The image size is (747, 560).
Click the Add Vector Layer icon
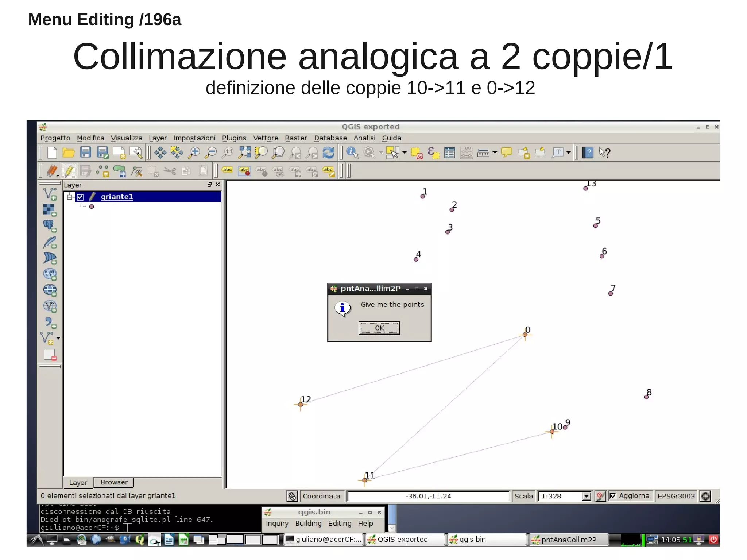[50, 194]
